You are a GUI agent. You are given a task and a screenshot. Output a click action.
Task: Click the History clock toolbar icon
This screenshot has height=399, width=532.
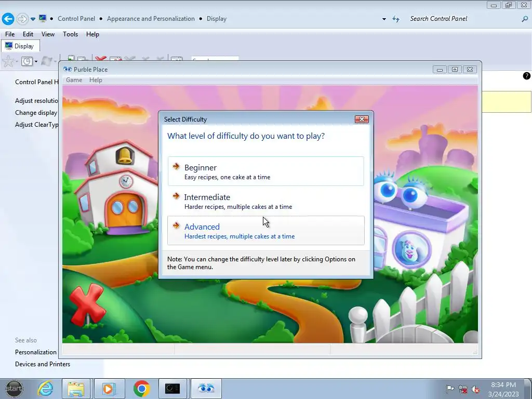(x=27, y=61)
